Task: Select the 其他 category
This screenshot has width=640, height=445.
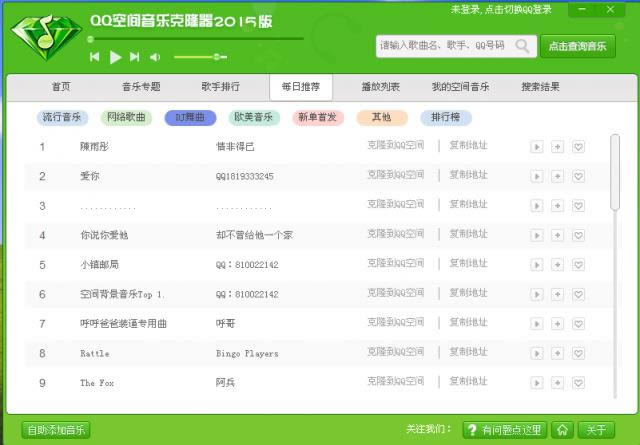Action: tap(382, 117)
